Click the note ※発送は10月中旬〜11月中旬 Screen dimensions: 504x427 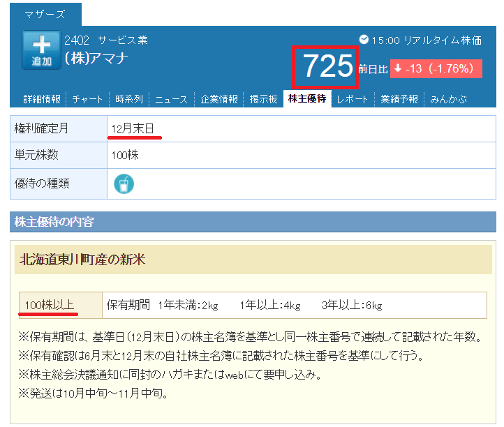(94, 393)
